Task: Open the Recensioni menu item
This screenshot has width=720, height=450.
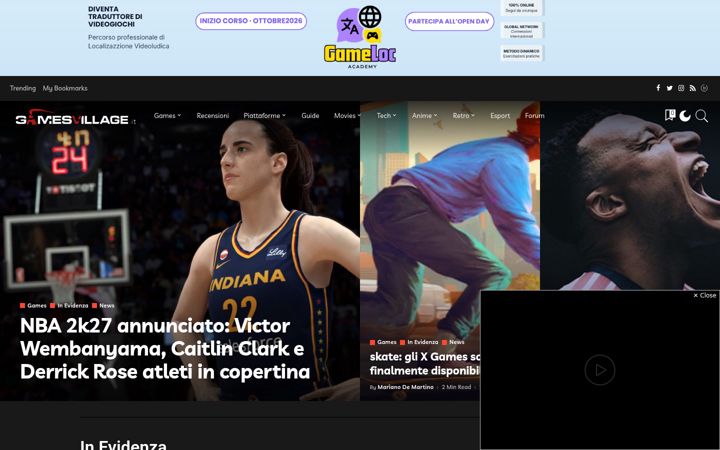Action: click(x=213, y=116)
